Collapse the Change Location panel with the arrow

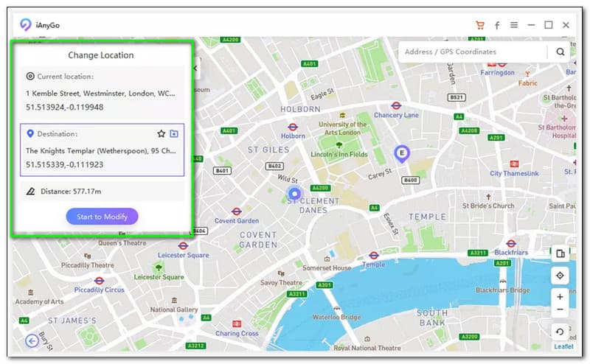click(196, 68)
